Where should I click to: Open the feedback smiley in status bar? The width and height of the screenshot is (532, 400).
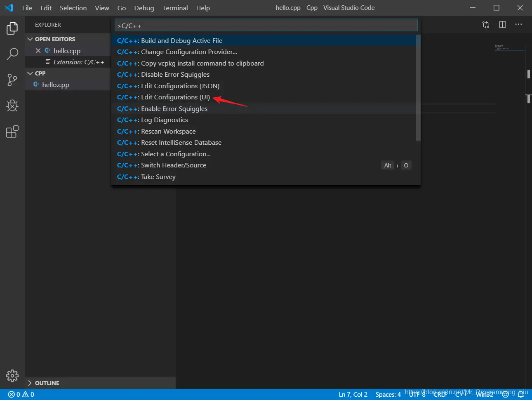(505, 395)
